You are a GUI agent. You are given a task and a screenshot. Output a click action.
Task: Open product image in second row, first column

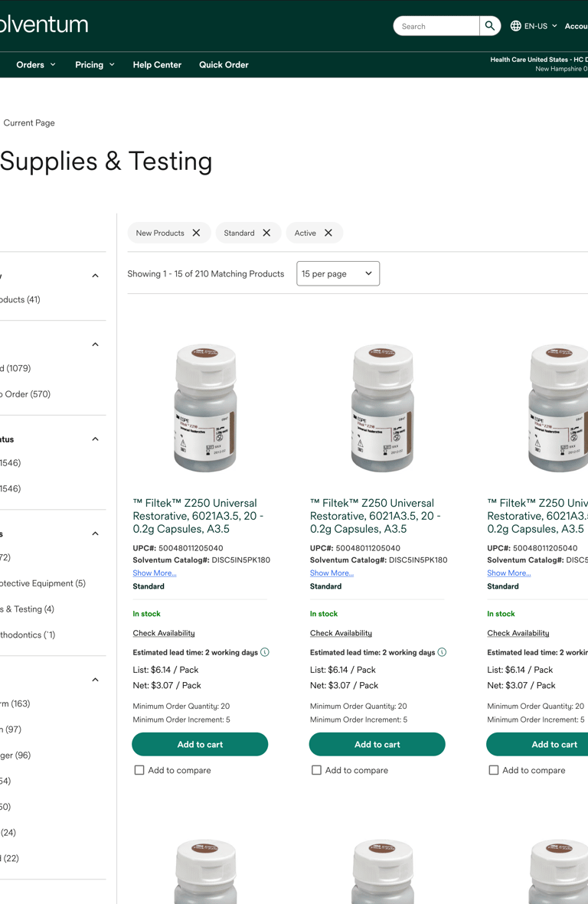[205, 871]
